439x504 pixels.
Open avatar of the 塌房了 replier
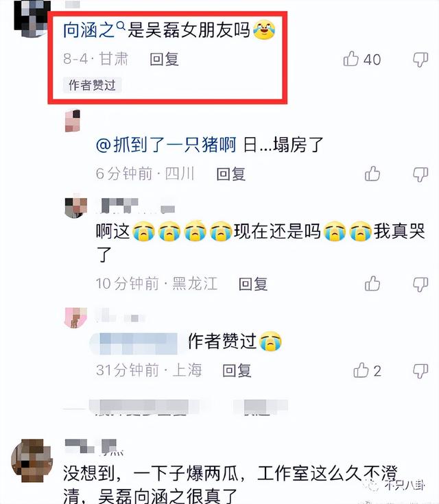pyautogui.click(x=73, y=121)
